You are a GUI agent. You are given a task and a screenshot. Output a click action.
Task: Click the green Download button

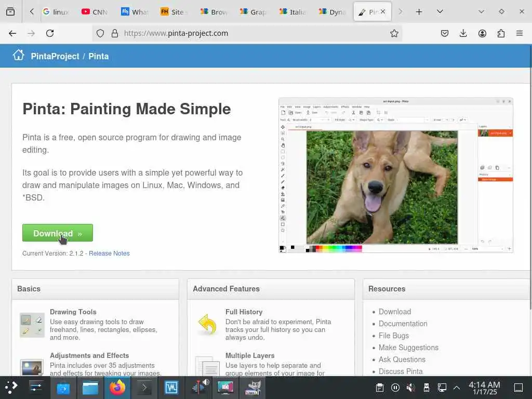[58, 233]
